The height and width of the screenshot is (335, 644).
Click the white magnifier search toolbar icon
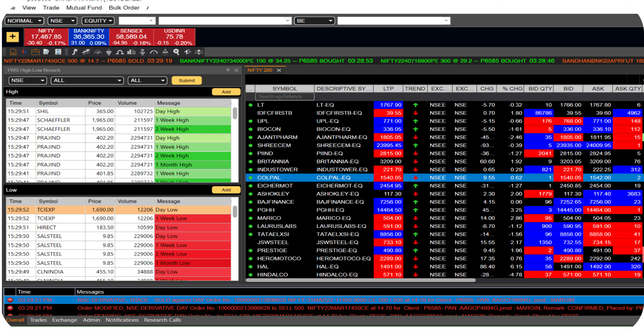(x=176, y=52)
